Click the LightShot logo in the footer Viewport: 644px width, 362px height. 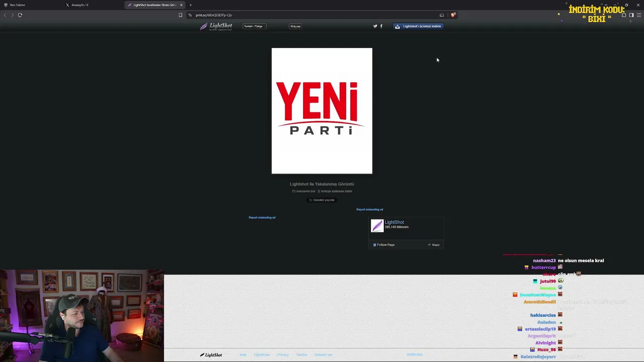tap(211, 355)
